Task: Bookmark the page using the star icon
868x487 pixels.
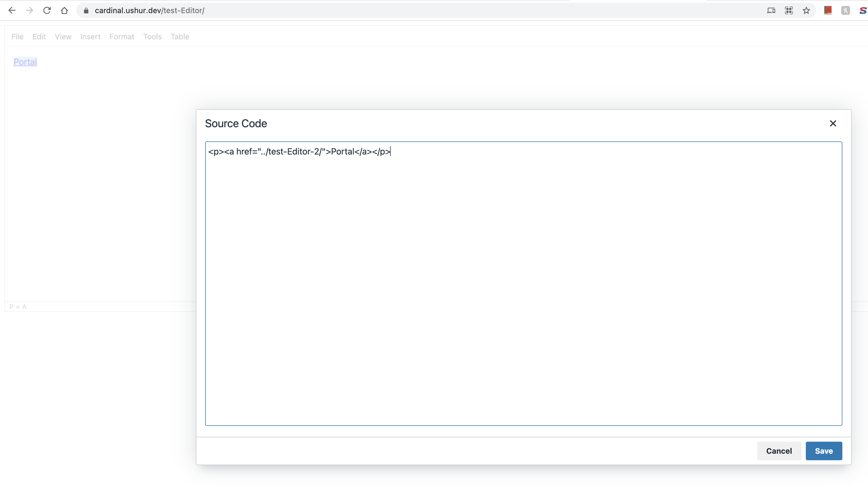Action: (x=806, y=10)
